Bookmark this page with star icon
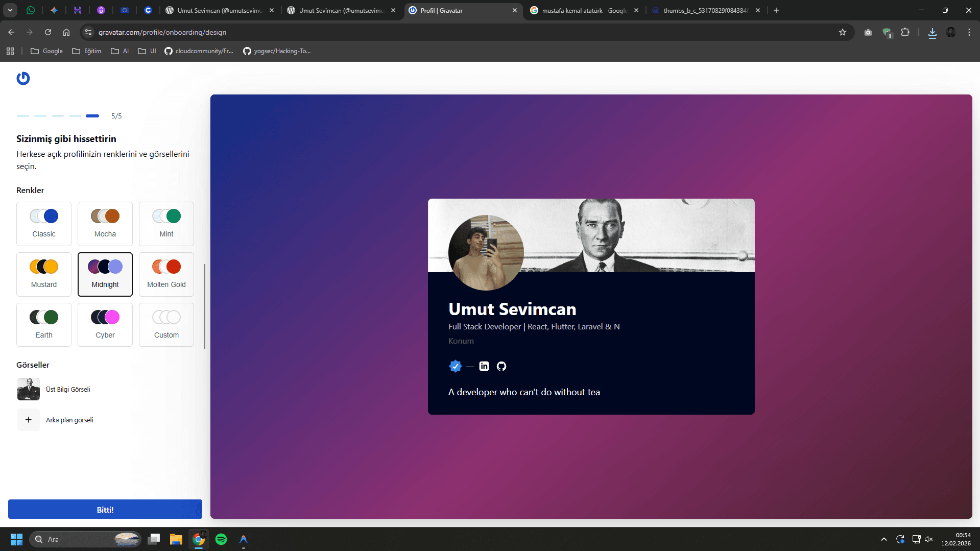Screen dimensions: 980x551 843,32
